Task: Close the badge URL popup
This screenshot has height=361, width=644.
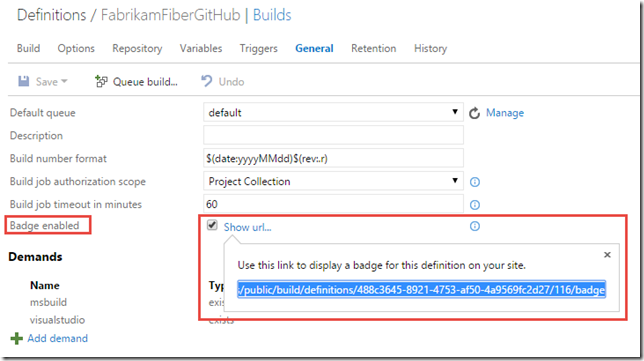Action: (607, 255)
